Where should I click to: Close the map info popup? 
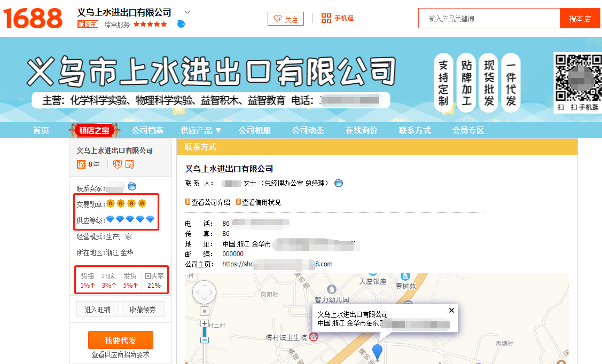point(451,310)
